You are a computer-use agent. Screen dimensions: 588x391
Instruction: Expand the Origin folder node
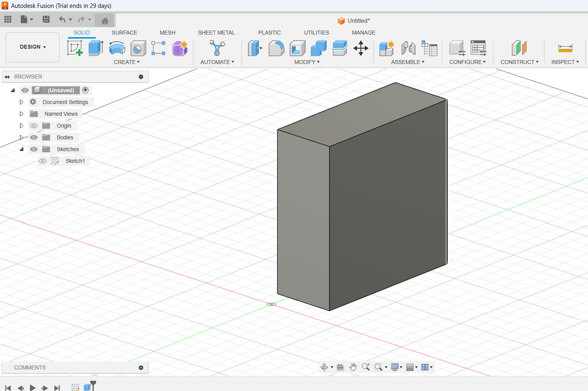click(x=22, y=126)
